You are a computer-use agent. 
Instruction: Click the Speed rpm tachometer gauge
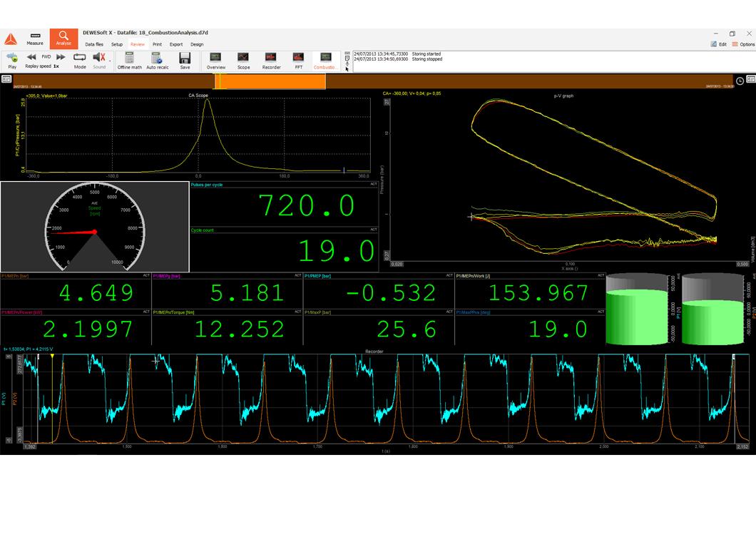click(94, 227)
